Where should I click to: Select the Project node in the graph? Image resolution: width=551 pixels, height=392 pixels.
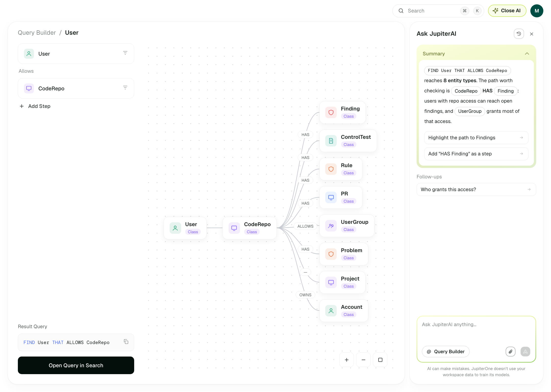[x=343, y=283]
